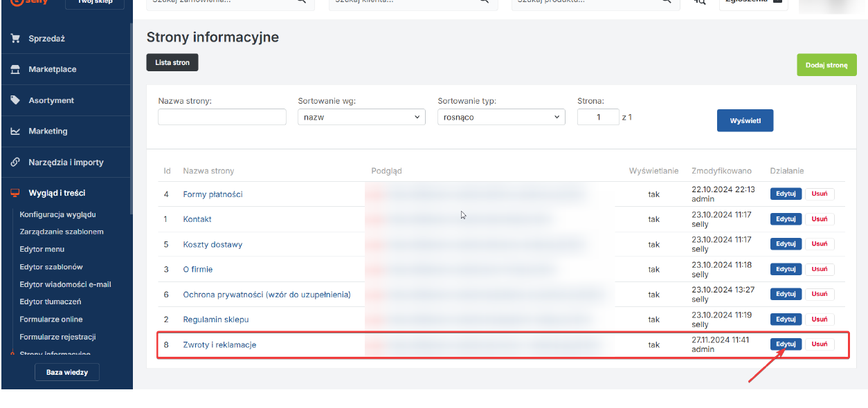Open the Ochrona prywatności page link

tap(266, 295)
